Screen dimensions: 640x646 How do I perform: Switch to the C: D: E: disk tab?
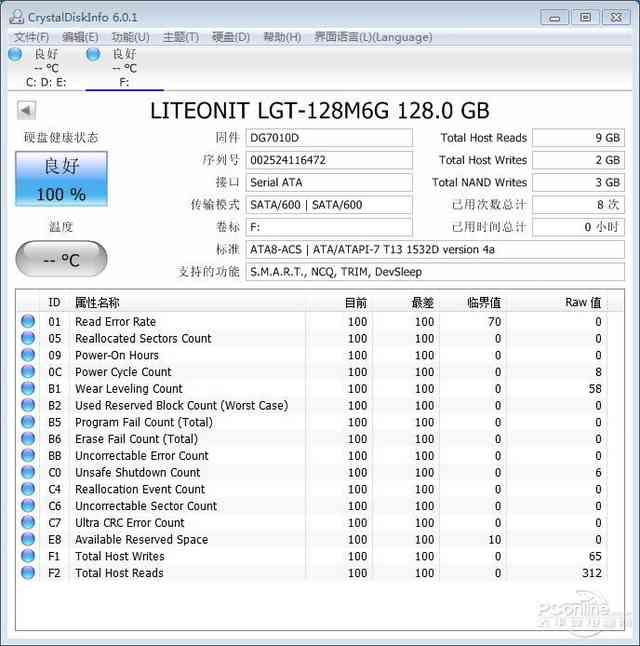46,68
